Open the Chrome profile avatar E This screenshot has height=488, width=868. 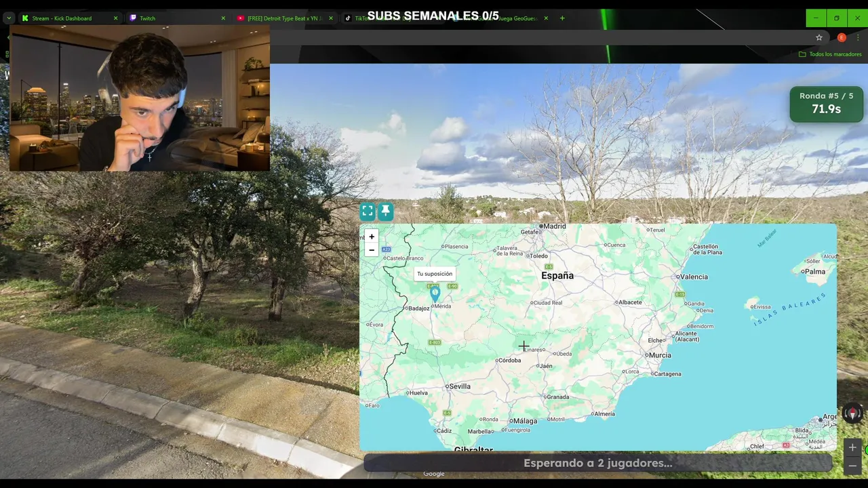click(x=842, y=37)
